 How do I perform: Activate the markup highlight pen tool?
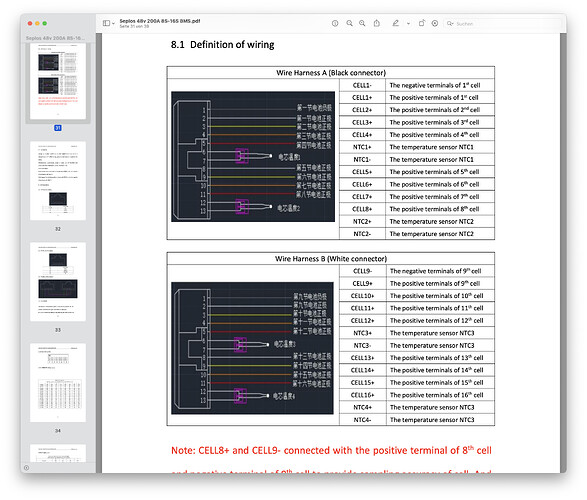[395, 23]
